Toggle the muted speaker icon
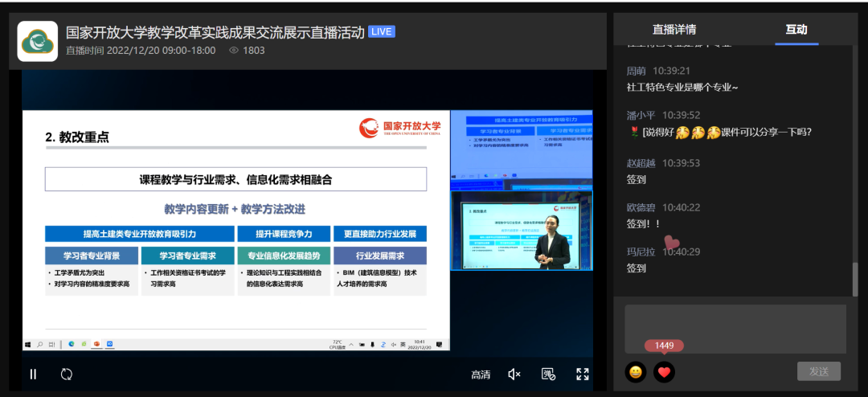Image resolution: width=868 pixels, height=397 pixels. click(x=514, y=374)
